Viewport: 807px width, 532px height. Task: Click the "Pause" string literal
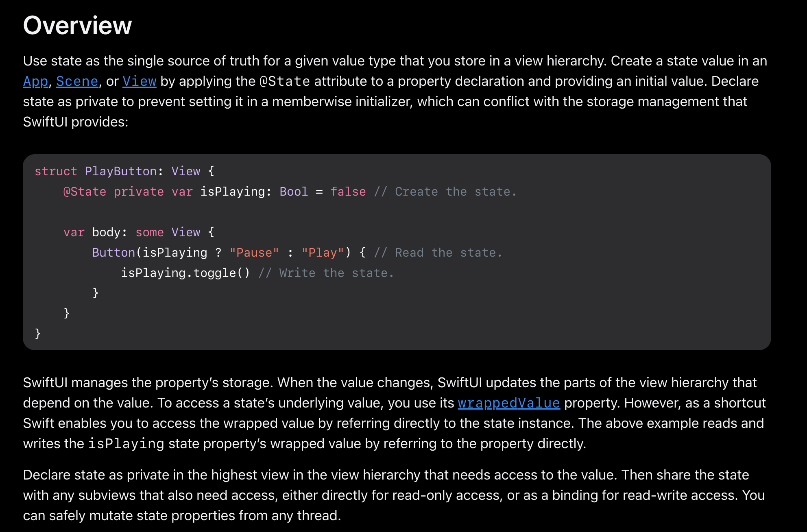(x=254, y=253)
